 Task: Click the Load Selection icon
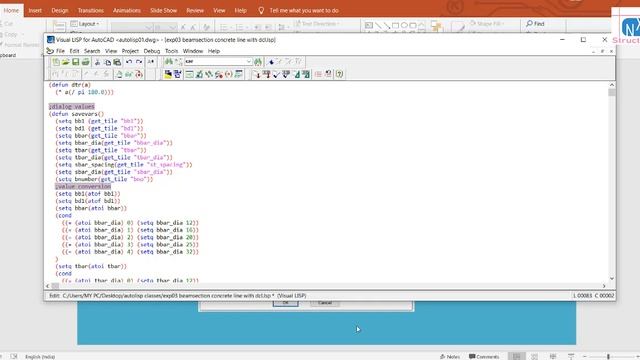coord(266,74)
